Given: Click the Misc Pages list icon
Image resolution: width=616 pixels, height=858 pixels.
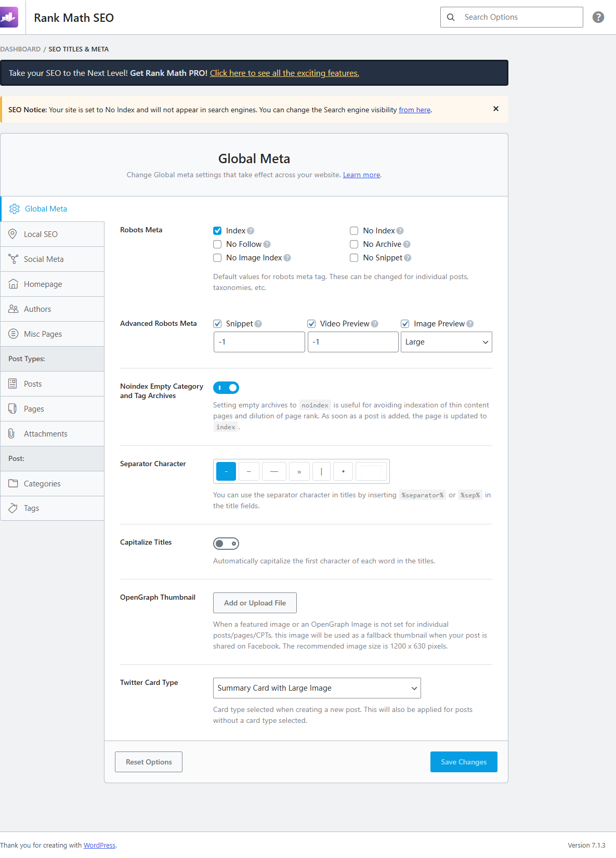Looking at the screenshot, I should (x=13, y=334).
